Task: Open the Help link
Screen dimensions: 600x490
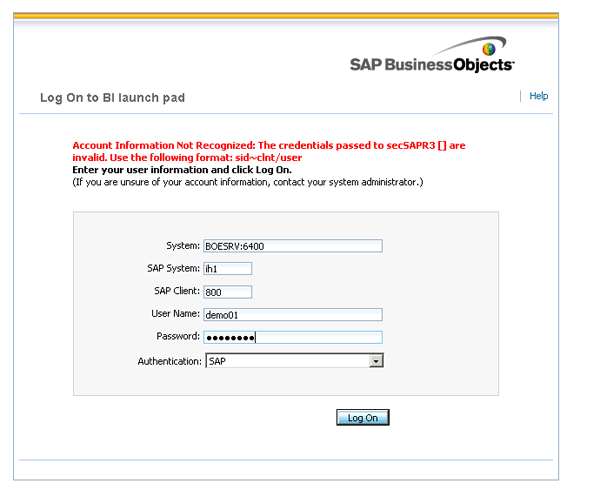Action: pos(538,96)
